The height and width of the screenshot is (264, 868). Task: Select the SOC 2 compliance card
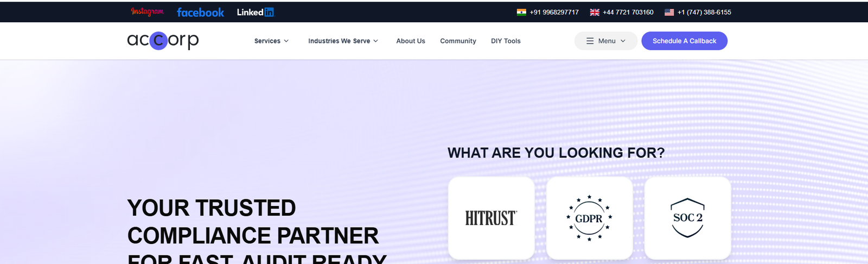(x=687, y=218)
